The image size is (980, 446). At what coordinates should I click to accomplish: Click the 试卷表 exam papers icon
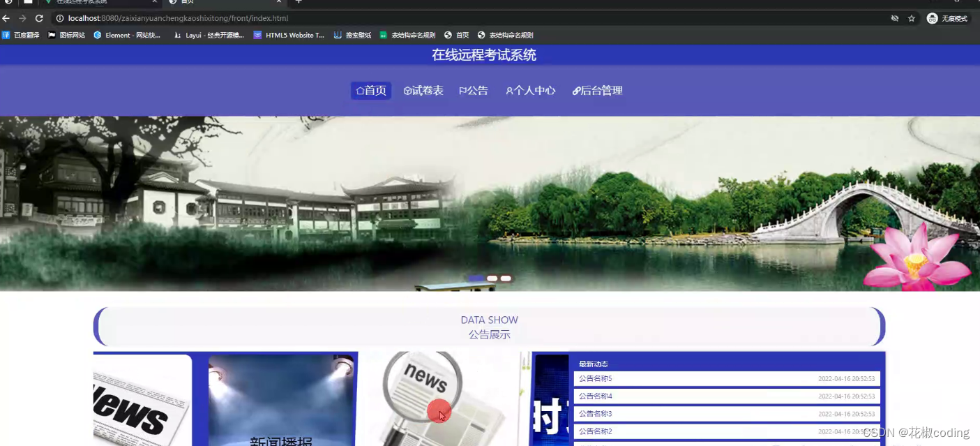[x=407, y=90]
